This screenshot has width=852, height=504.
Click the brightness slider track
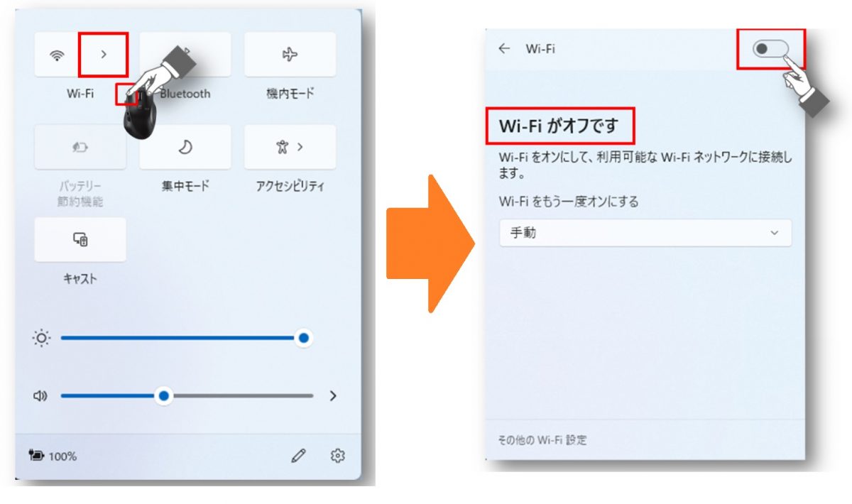click(182, 338)
